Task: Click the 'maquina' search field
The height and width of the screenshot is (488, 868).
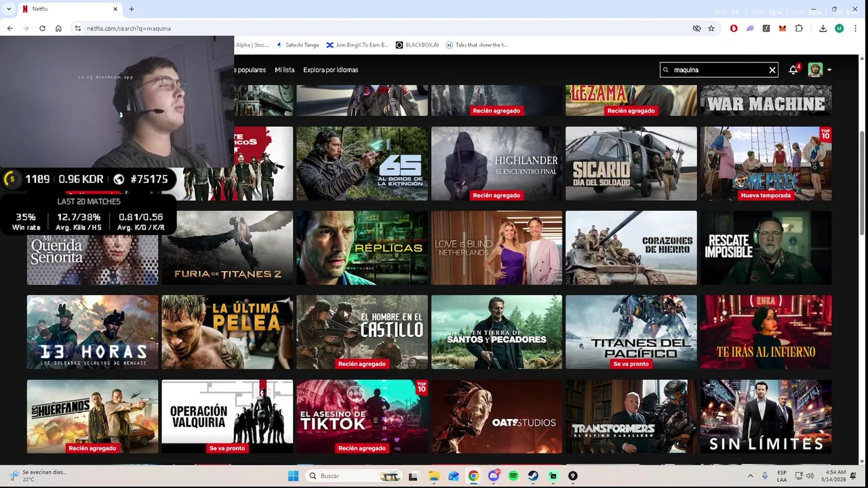Action: (x=719, y=70)
